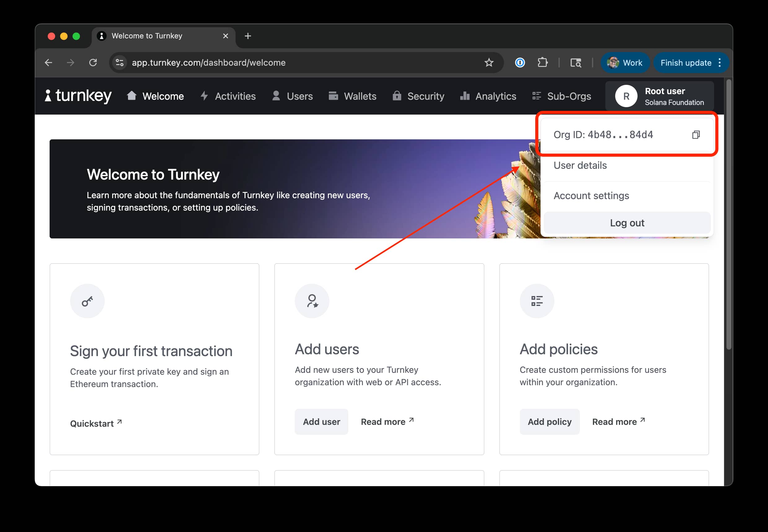Collapse the Root user account dropdown
The height and width of the screenshot is (532, 768).
(x=659, y=96)
